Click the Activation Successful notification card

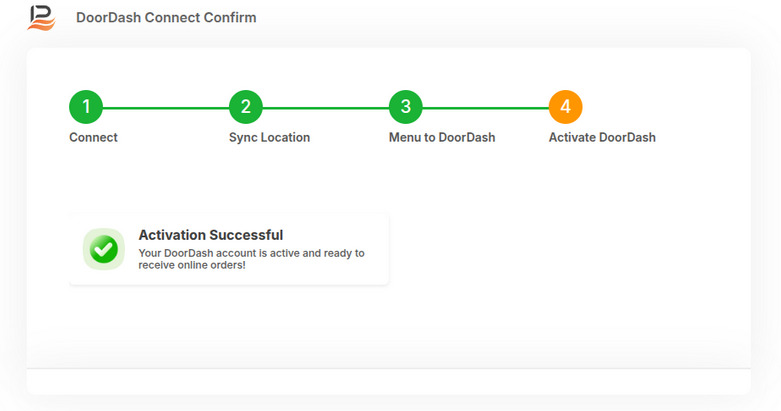click(229, 249)
